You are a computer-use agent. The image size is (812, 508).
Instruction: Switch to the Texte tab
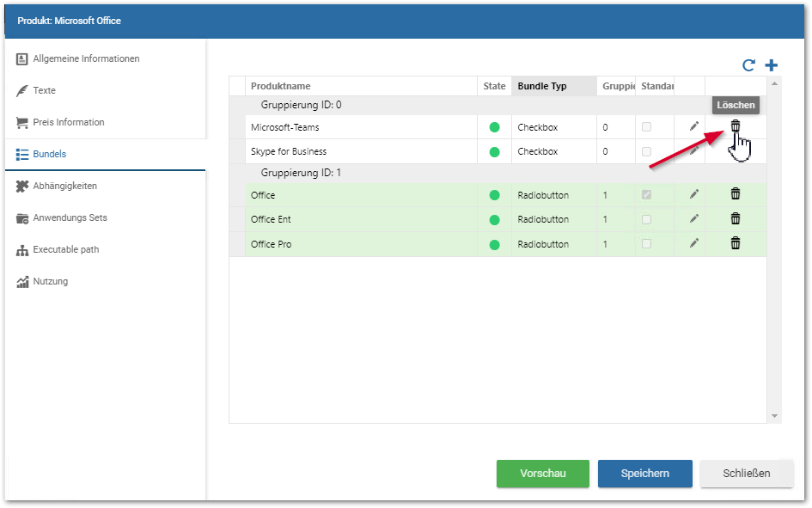point(105,90)
